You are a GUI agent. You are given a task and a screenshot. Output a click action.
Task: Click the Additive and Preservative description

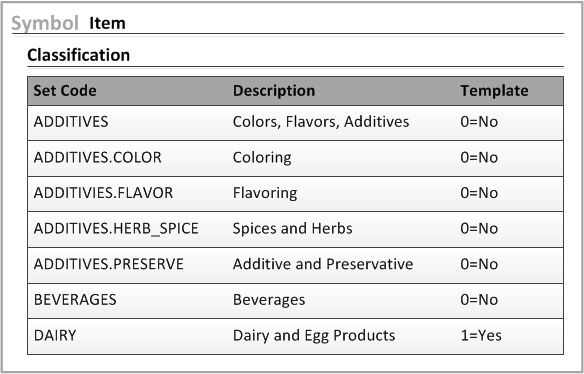tap(323, 264)
